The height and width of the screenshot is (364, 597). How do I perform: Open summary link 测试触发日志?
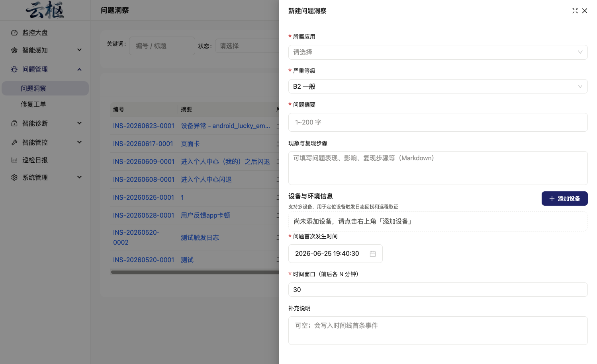200,237
